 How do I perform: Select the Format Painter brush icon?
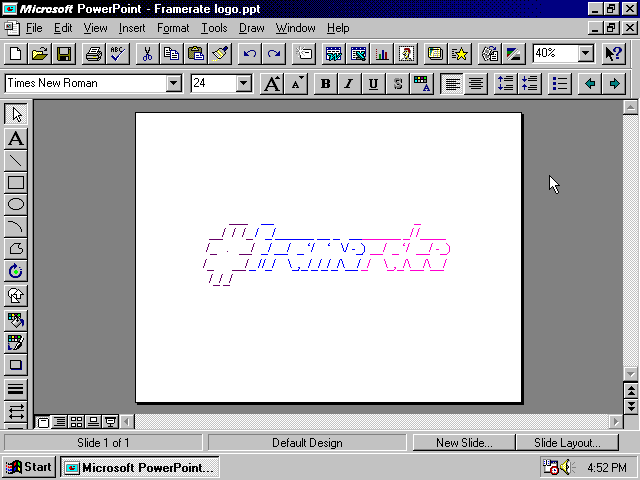220,53
